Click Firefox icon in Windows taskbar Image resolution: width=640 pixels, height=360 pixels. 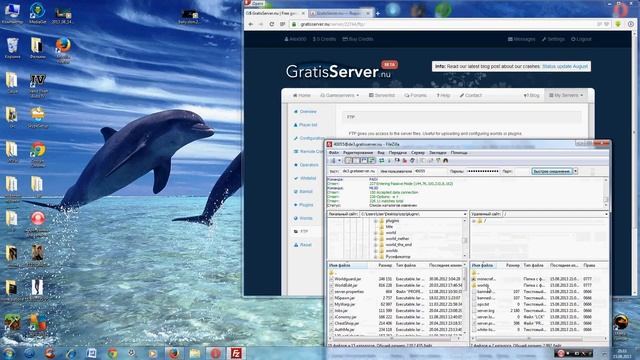[x=174, y=353]
